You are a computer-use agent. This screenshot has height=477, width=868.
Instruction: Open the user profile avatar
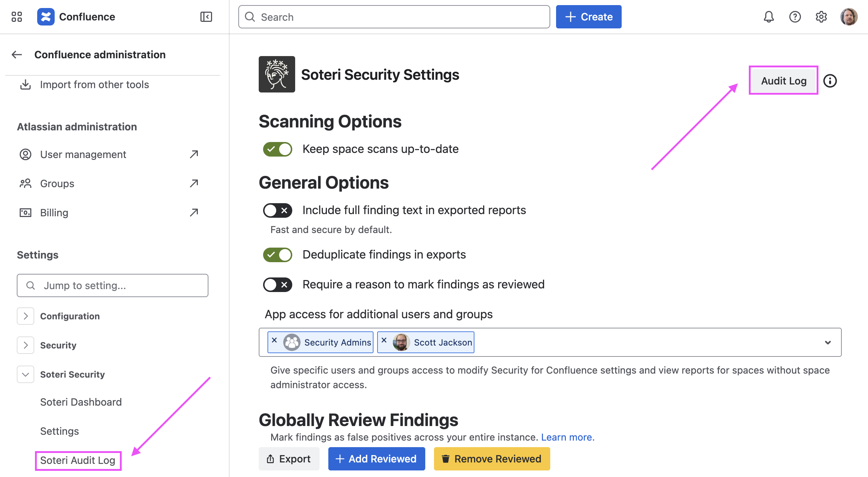[849, 17]
